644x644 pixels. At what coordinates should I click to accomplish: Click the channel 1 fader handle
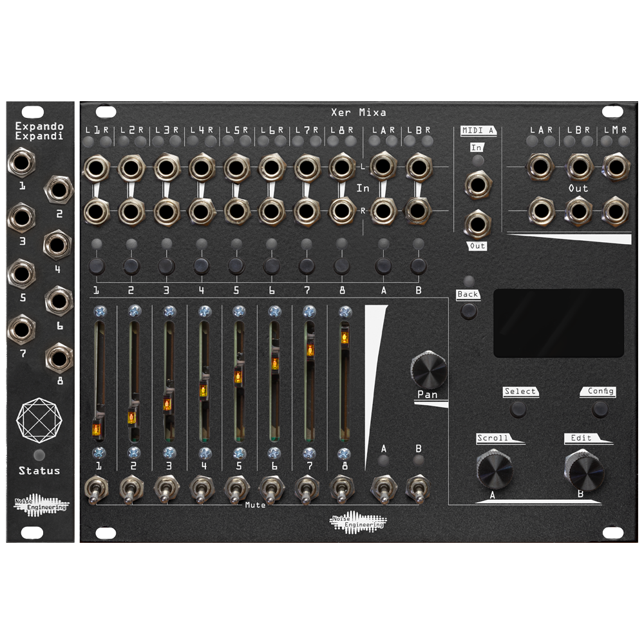[x=97, y=429]
